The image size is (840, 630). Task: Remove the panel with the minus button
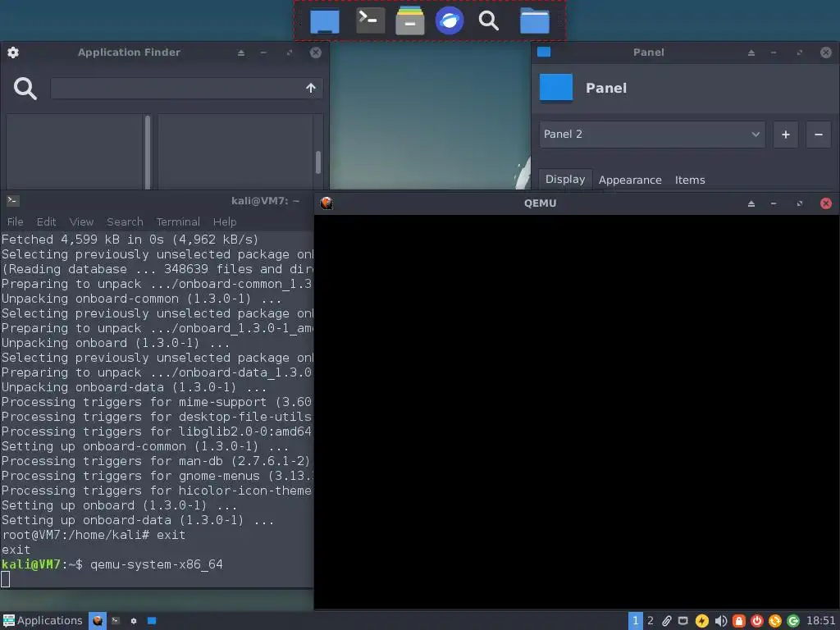click(819, 135)
